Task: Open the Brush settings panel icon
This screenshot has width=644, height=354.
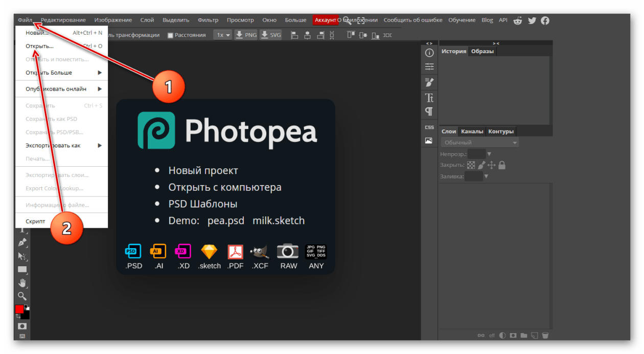Action: click(x=429, y=82)
